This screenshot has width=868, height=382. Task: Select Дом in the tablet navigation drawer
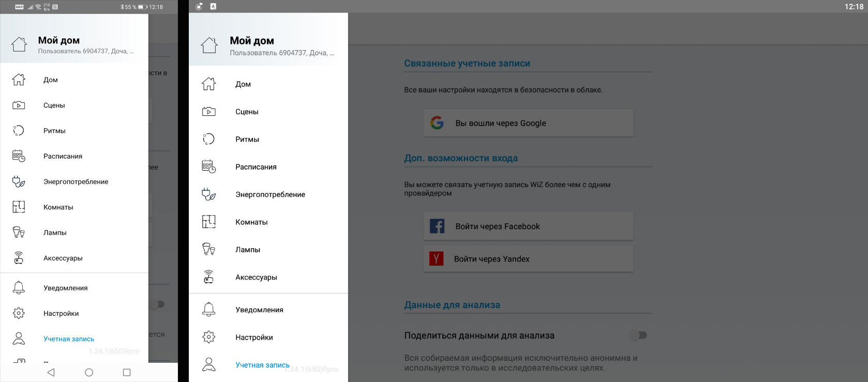coord(243,84)
